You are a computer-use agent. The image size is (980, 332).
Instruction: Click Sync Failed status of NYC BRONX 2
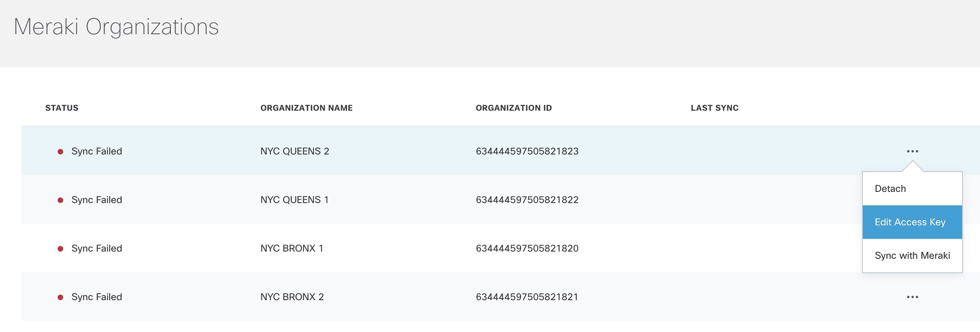click(x=97, y=297)
